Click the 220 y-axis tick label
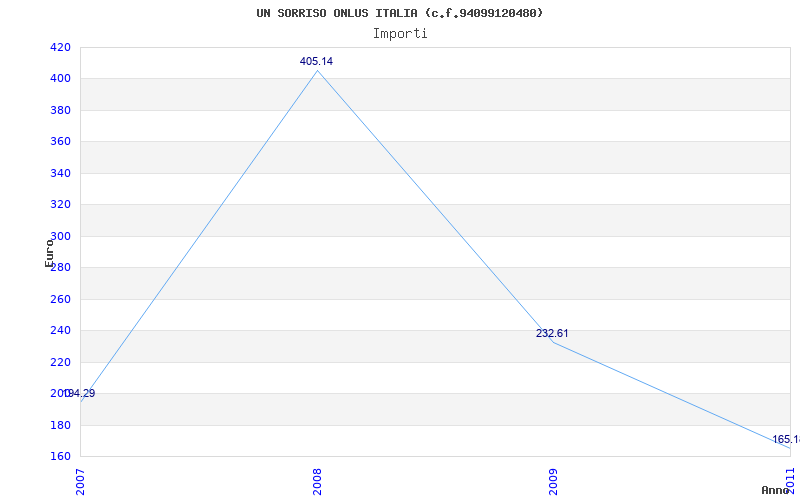Image resolution: width=800 pixels, height=500 pixels. 60,362
